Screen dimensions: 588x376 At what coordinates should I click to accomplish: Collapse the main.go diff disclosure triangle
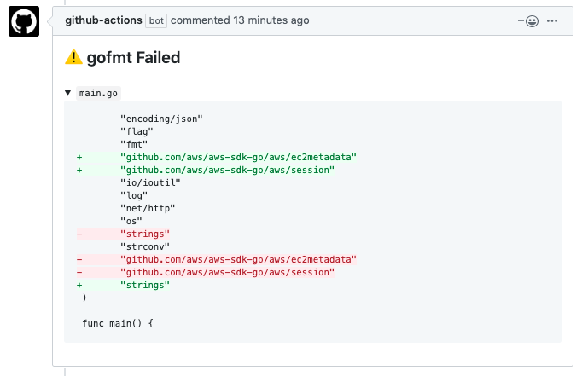pos(68,93)
